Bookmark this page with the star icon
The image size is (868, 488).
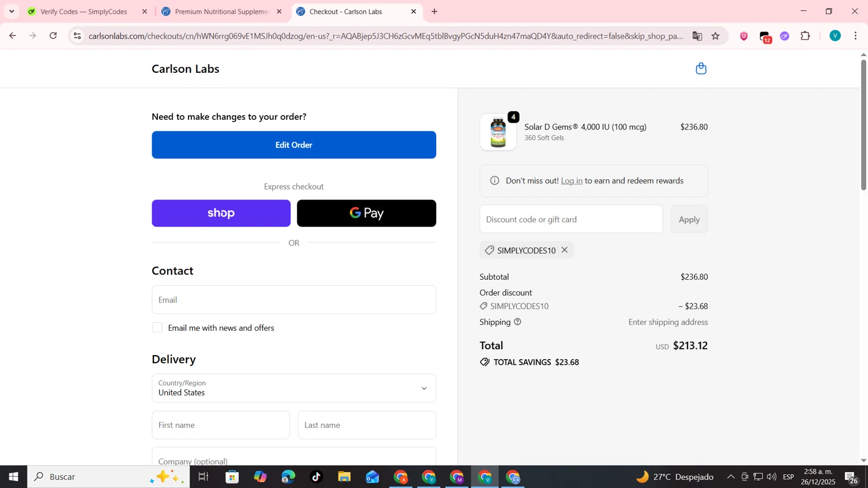click(x=715, y=36)
